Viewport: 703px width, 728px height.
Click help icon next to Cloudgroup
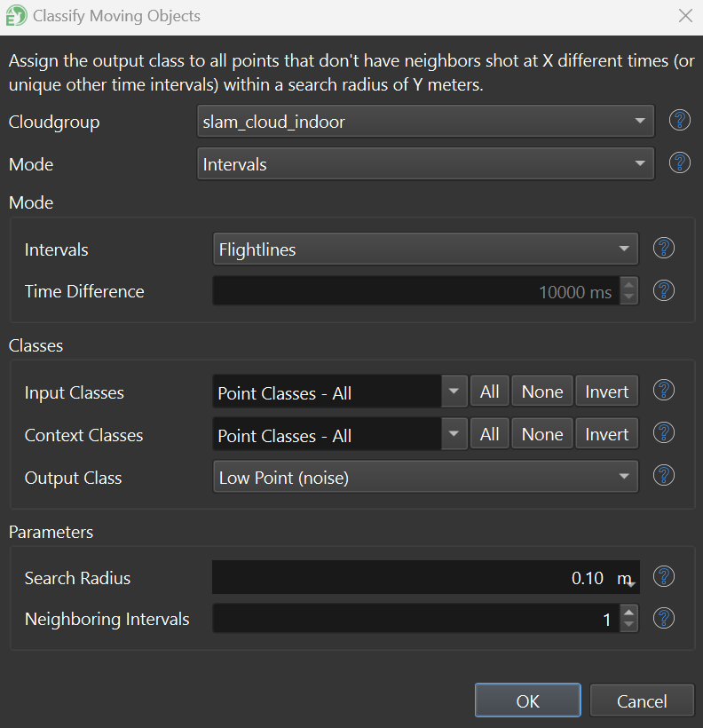click(x=679, y=121)
